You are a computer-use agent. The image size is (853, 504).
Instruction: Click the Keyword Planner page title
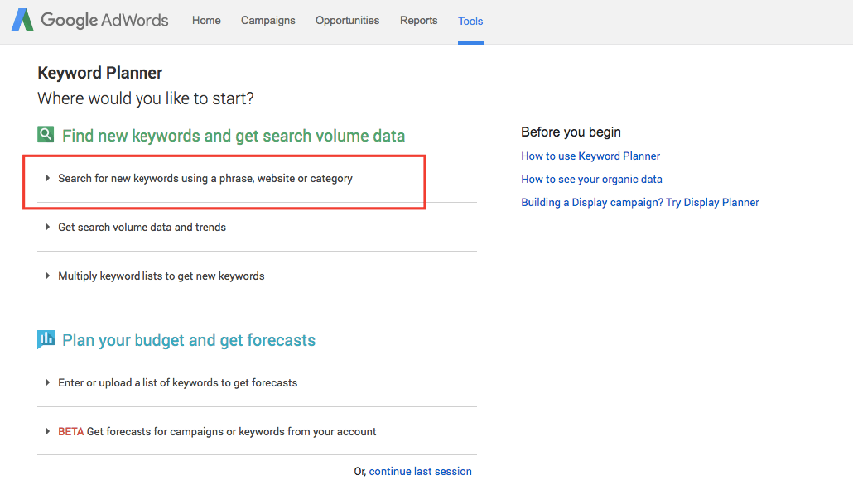(x=100, y=73)
